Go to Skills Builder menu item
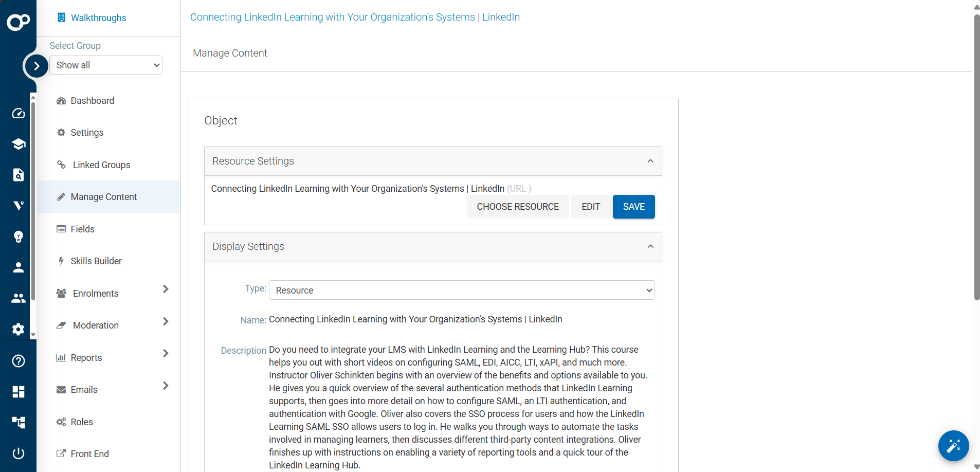Image resolution: width=980 pixels, height=472 pixels. (96, 261)
